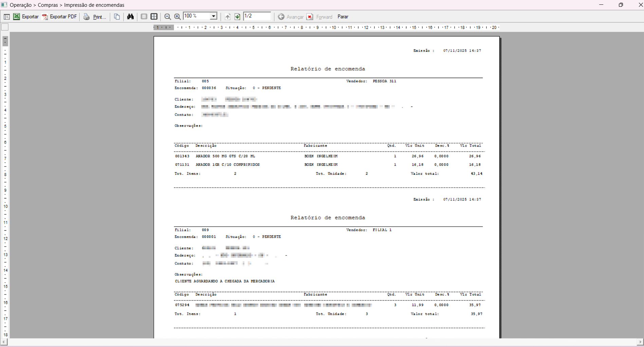Select 'ANADOR 500 MG GTS C/20 ML' description
644x347 pixels.
(x=225, y=156)
